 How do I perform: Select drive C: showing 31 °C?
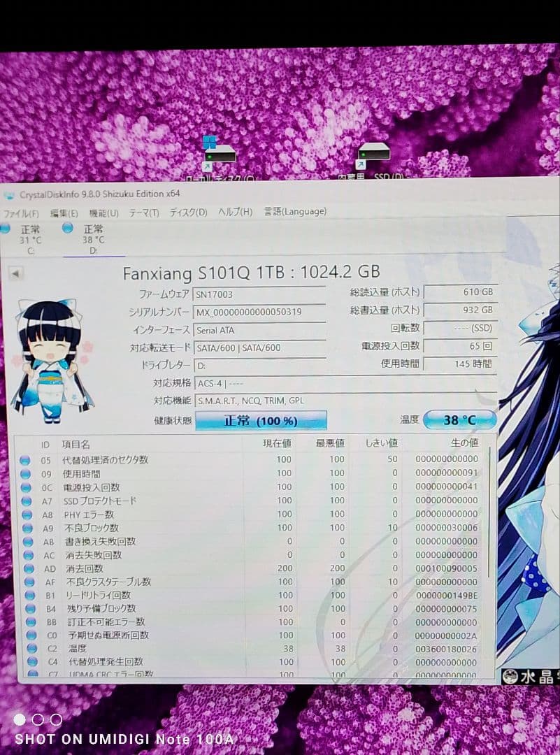pyautogui.click(x=23, y=239)
